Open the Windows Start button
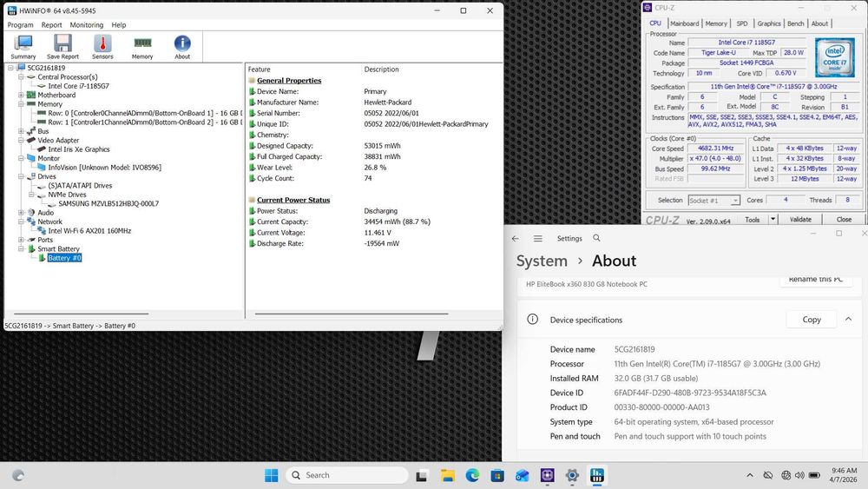 [x=271, y=475]
